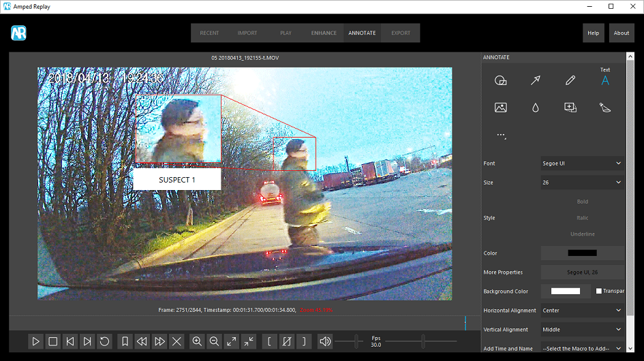Select the Hide/blur droplet tool

pyautogui.click(x=536, y=107)
